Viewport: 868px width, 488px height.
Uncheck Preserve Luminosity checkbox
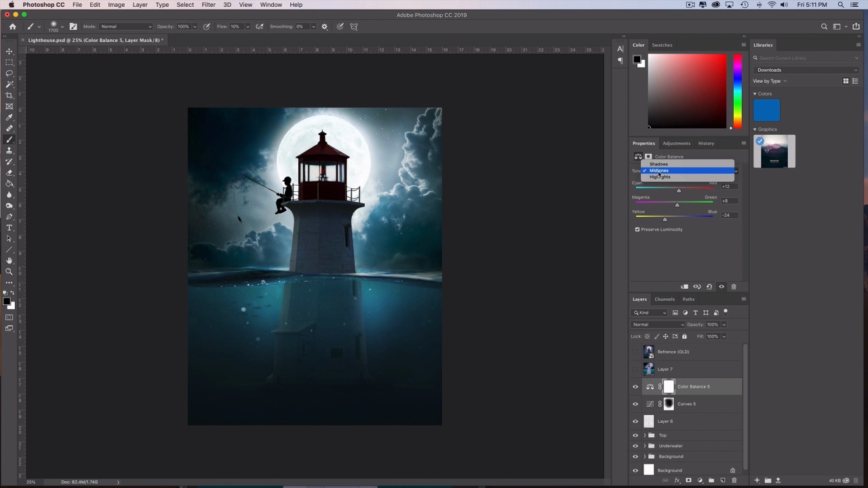click(637, 230)
